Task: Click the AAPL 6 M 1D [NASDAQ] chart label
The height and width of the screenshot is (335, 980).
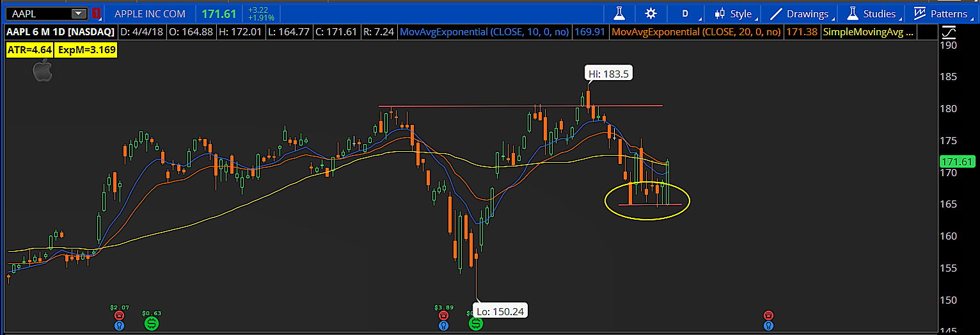Action: 60,31
